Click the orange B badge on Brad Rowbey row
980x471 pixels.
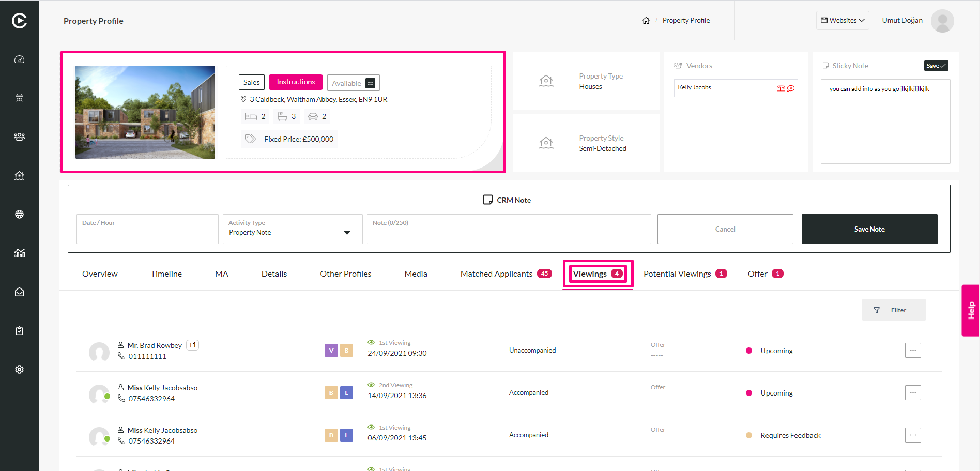click(346, 351)
